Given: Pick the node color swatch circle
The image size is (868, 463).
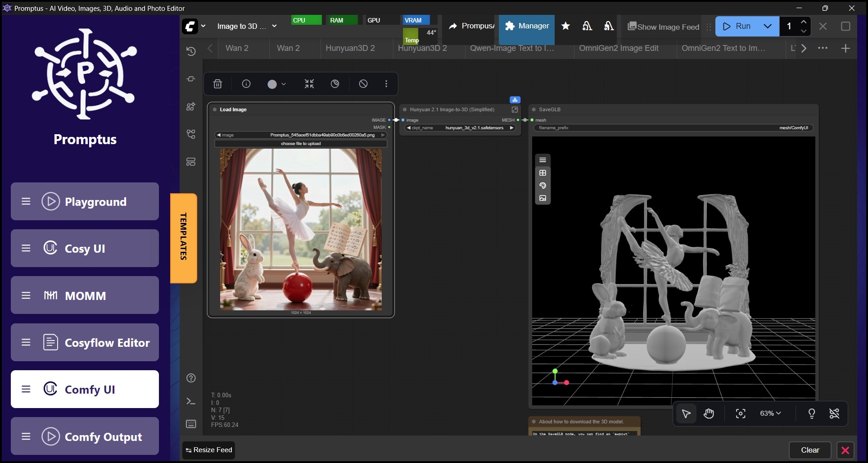Looking at the screenshot, I should [272, 84].
